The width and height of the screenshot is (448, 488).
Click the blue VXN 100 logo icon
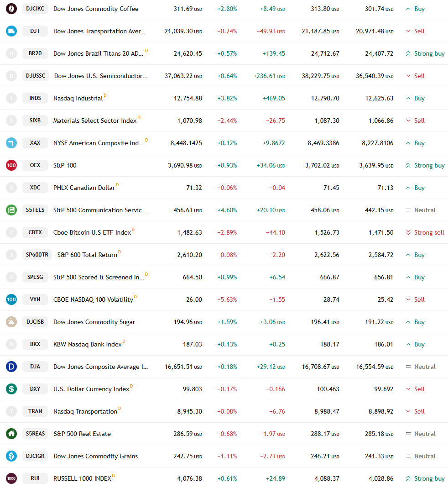[11, 299]
